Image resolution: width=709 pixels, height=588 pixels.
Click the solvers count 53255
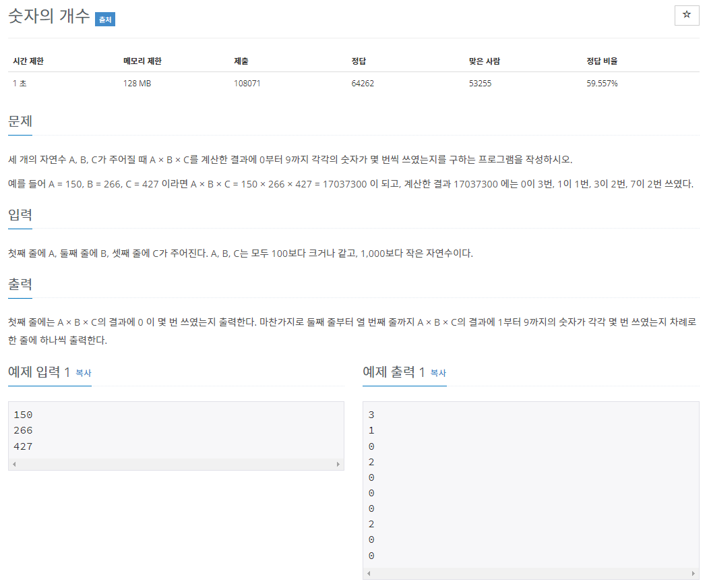pos(481,83)
